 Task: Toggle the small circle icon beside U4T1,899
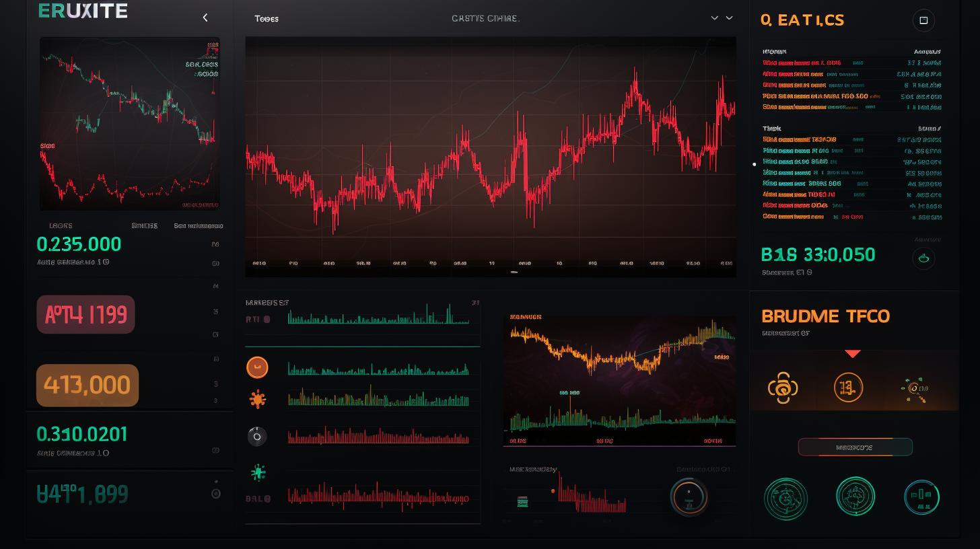216,494
